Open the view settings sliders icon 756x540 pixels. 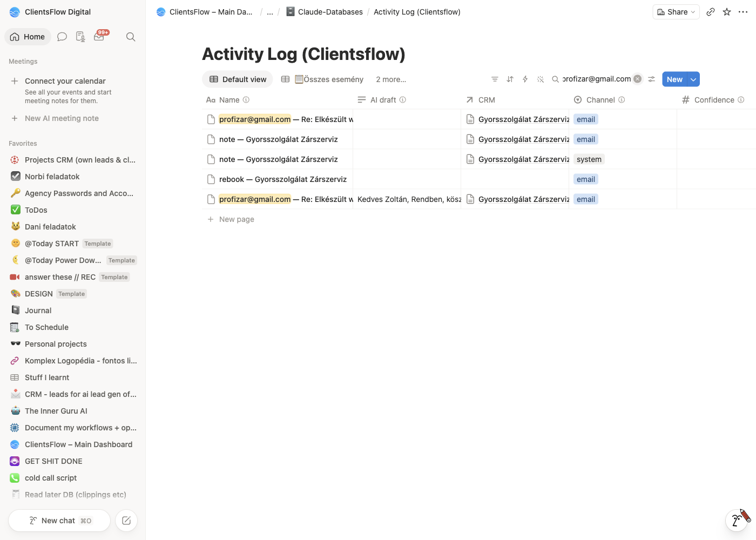pos(652,79)
